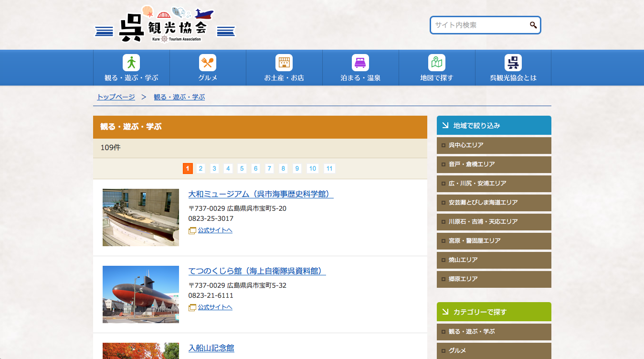Filter by 焼山エリア

pos(494,260)
